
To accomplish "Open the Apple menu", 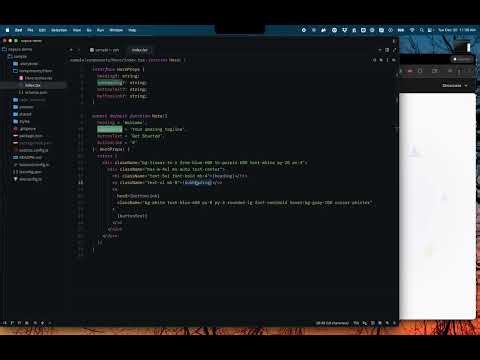I will click(x=7, y=30).
